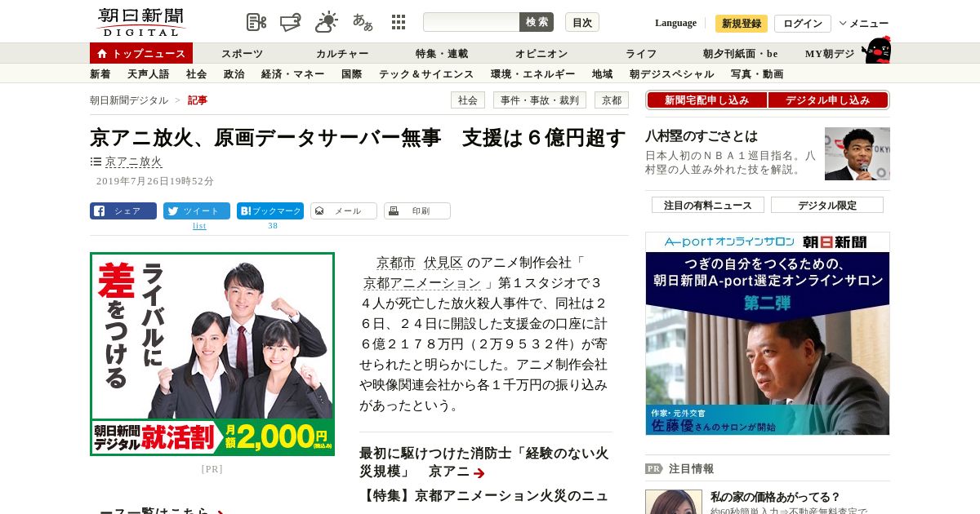Click the 京都 tag button
Image resolution: width=980 pixels, height=514 pixels.
click(x=612, y=100)
